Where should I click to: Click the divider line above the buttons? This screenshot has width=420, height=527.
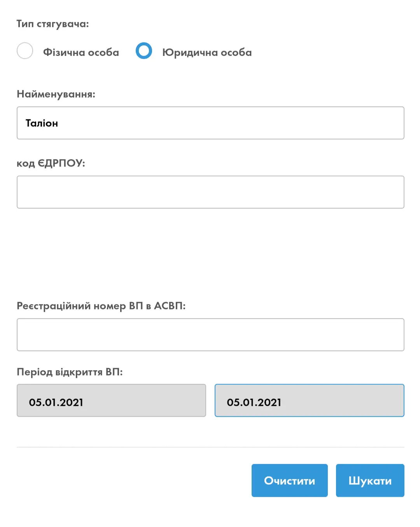(210, 447)
